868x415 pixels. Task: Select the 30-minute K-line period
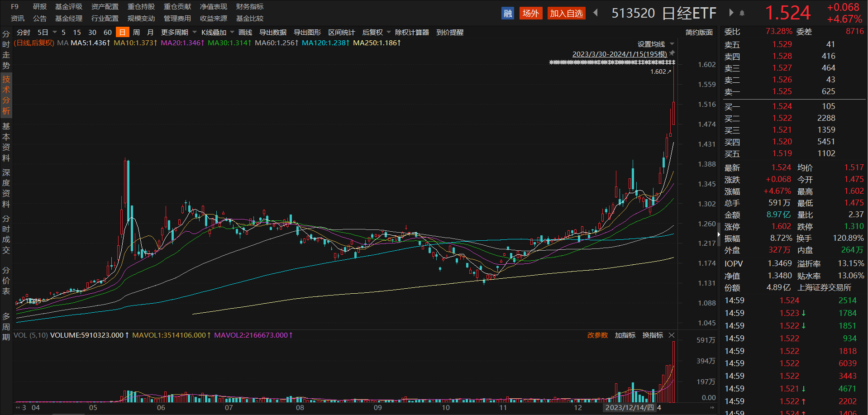point(92,33)
